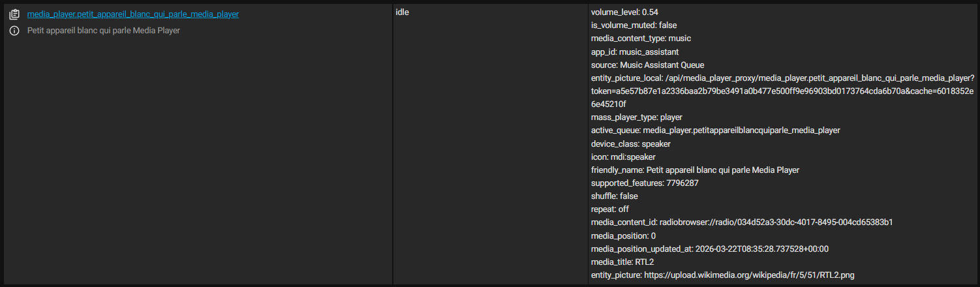The height and width of the screenshot is (287, 980).
Task: Click the icon: mdi:speaker attribute
Action: (x=623, y=157)
